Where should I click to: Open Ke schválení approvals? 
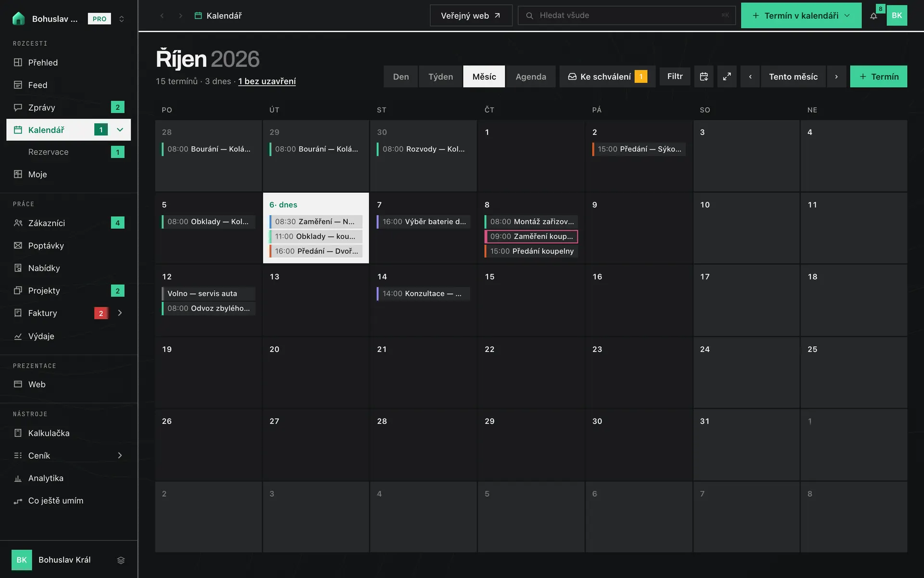pos(607,77)
